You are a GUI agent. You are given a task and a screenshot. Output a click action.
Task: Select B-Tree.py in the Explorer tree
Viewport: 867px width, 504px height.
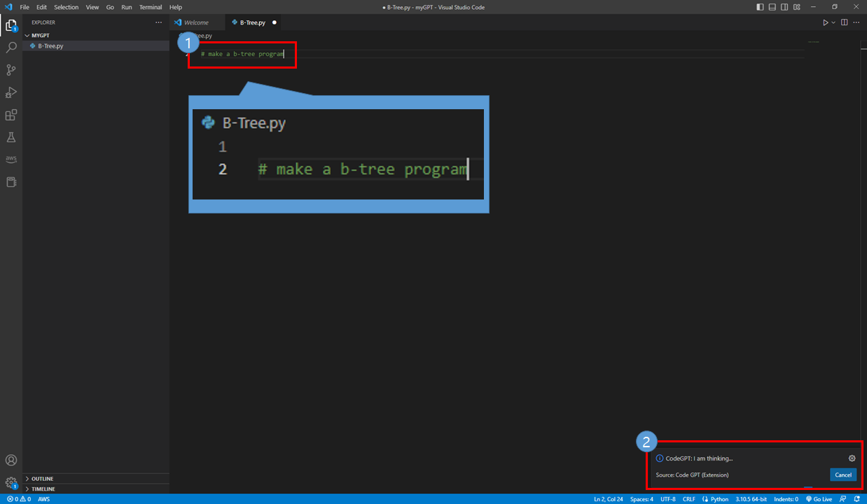[96, 46]
